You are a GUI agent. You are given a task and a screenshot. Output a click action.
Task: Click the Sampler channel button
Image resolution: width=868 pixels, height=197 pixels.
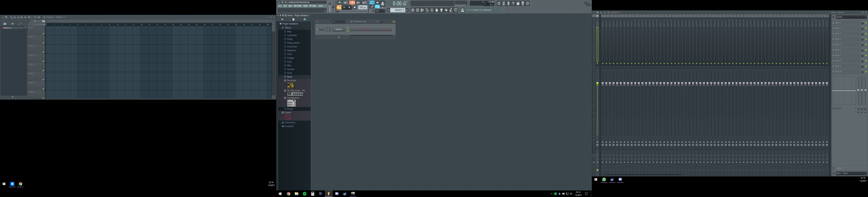tap(339, 29)
